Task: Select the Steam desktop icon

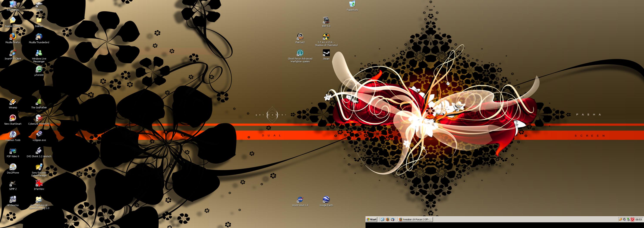Action: 326,53
